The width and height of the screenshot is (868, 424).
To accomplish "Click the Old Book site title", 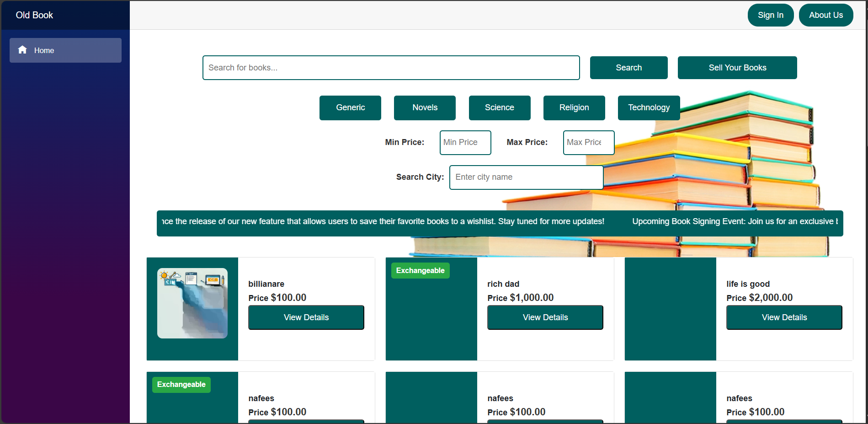I will [34, 15].
